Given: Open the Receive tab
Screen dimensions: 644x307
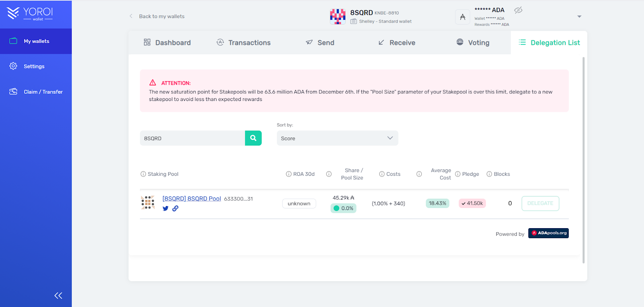Looking at the screenshot, I should pyautogui.click(x=396, y=43).
